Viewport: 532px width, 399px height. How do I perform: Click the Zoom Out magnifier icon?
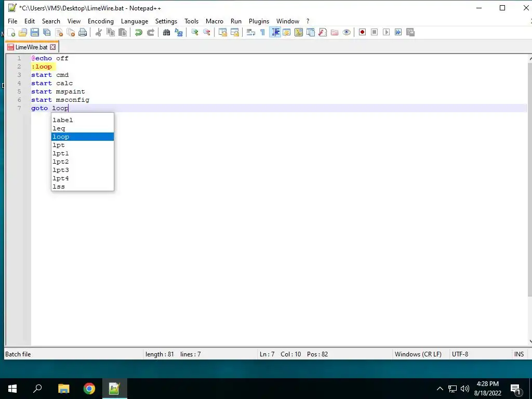[x=206, y=33]
